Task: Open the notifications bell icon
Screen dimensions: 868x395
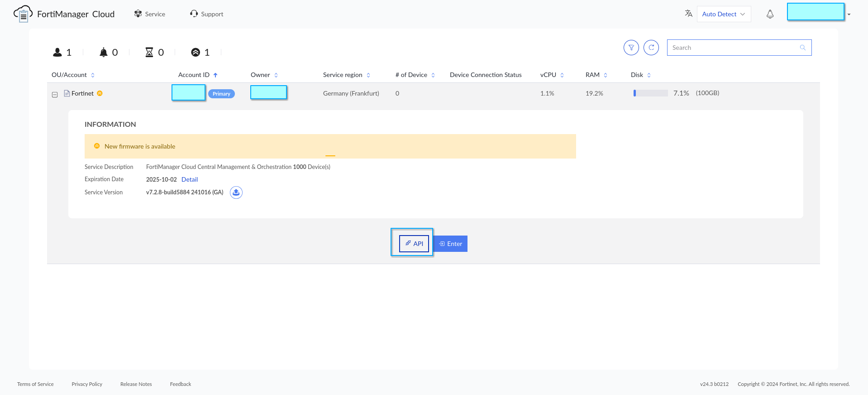Action: (770, 14)
